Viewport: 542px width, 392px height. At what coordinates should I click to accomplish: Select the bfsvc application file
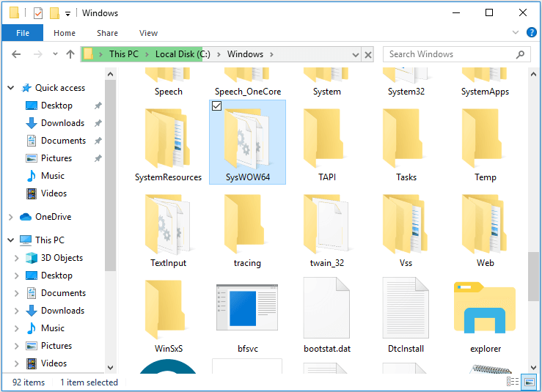[x=247, y=317]
